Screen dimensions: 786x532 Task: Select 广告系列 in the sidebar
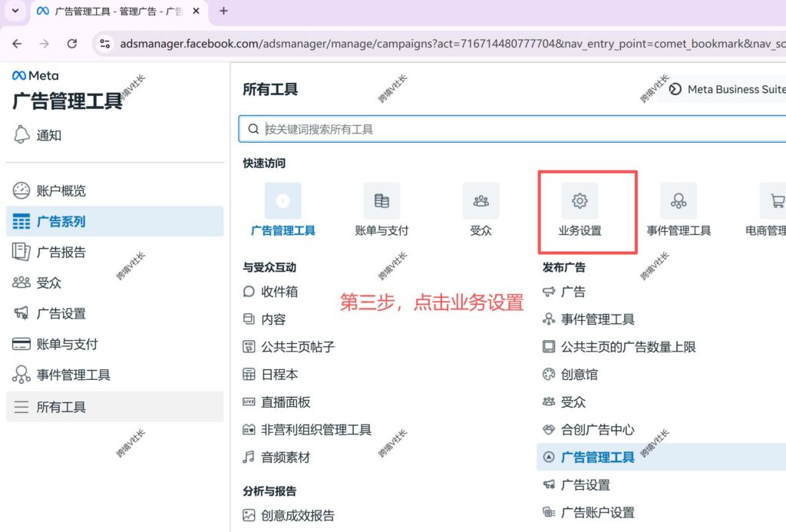point(115,221)
